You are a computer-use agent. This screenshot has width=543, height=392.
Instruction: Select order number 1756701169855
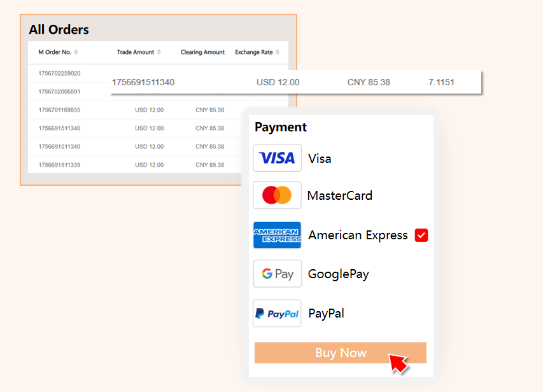point(59,110)
